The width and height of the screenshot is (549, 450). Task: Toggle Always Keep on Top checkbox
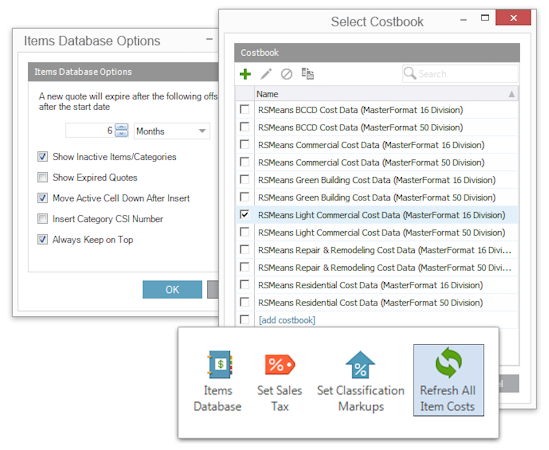[x=42, y=239]
